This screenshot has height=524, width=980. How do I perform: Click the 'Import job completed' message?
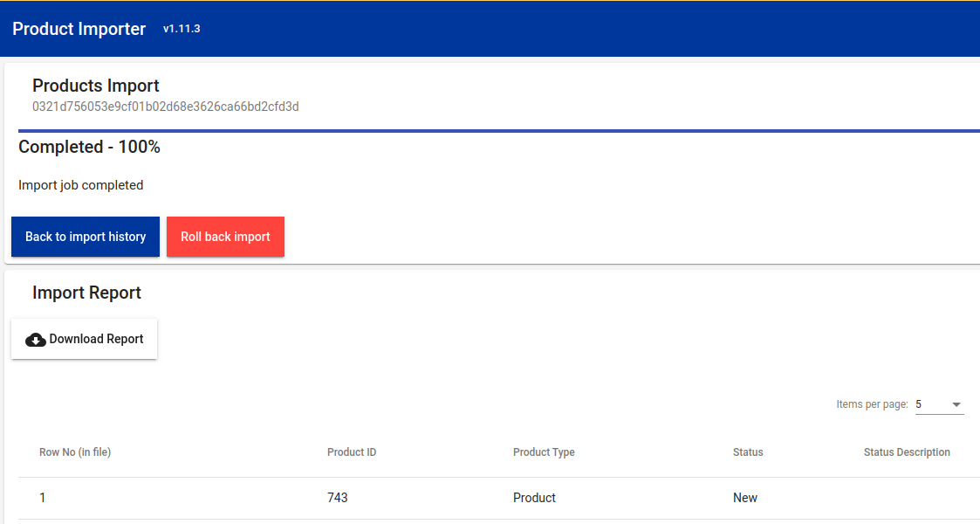pos(80,185)
